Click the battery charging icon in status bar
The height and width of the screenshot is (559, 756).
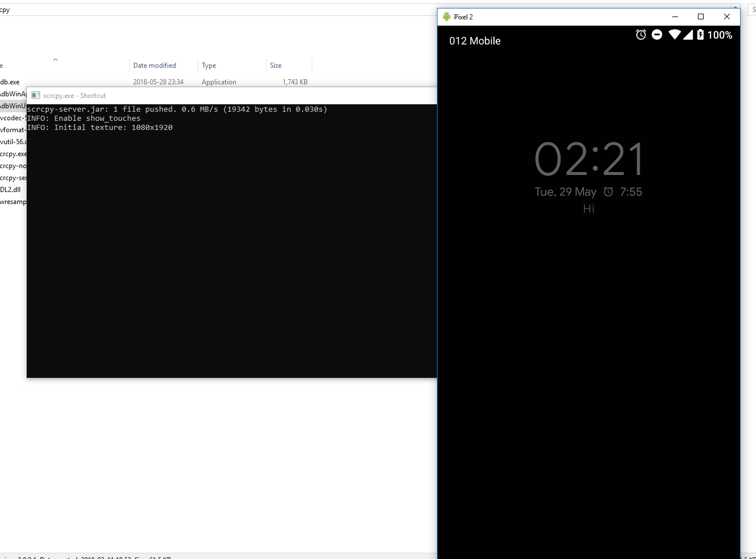700,35
